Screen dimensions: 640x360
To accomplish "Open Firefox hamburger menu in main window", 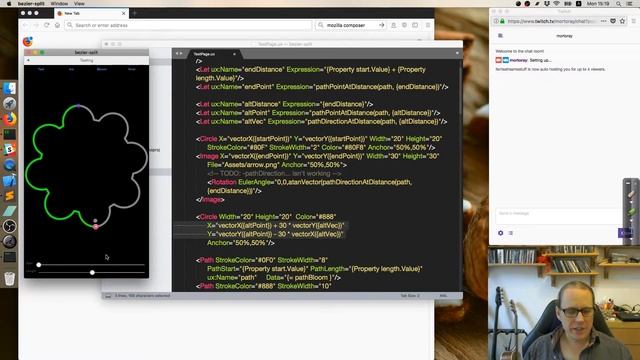I will (x=427, y=25).
